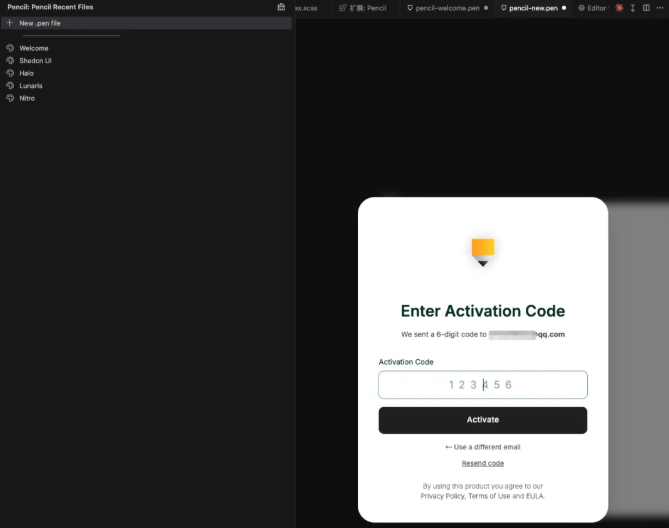669x528 pixels.
Task: Open the Welcome recent file
Action: [x=34, y=48]
